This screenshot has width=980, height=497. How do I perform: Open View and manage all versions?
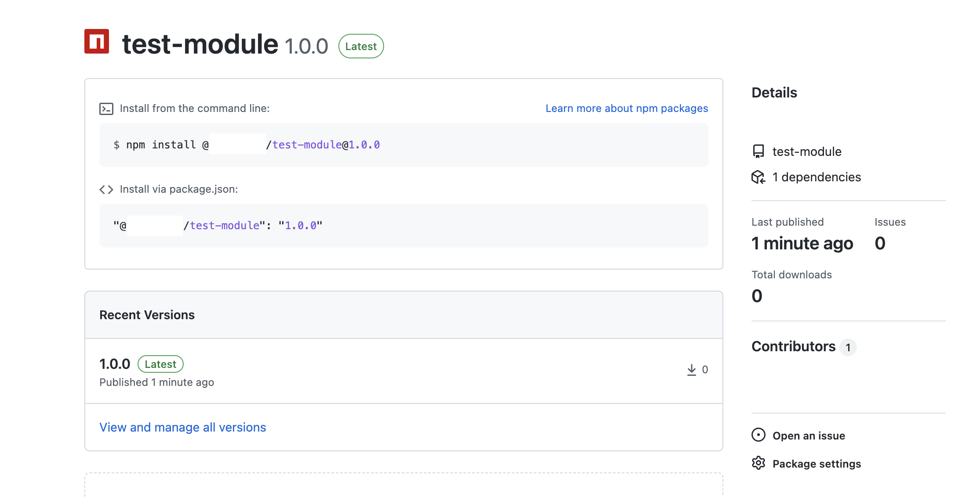[183, 427]
